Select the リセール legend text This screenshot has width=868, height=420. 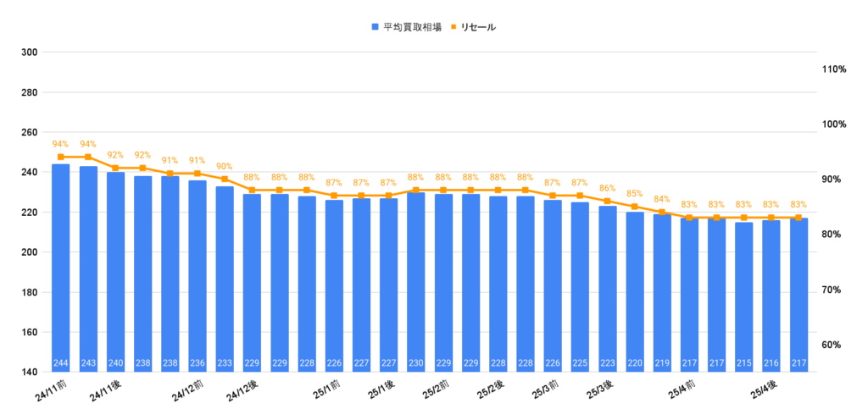pos(478,26)
